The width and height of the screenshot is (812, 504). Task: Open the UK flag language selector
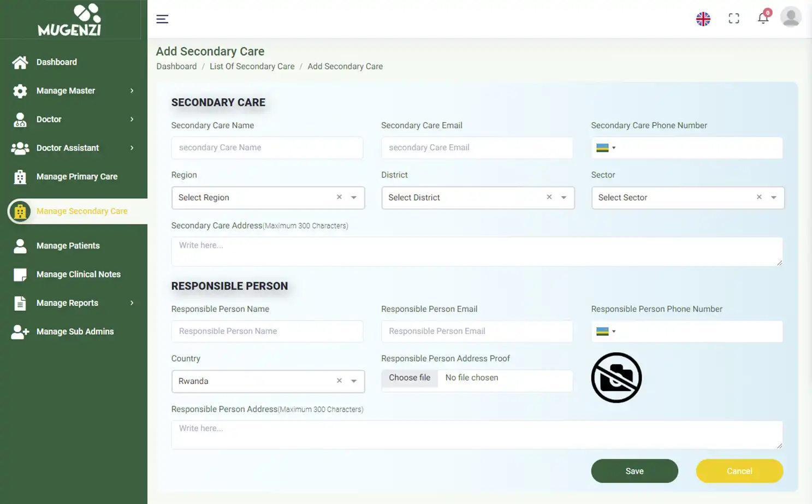click(x=703, y=19)
